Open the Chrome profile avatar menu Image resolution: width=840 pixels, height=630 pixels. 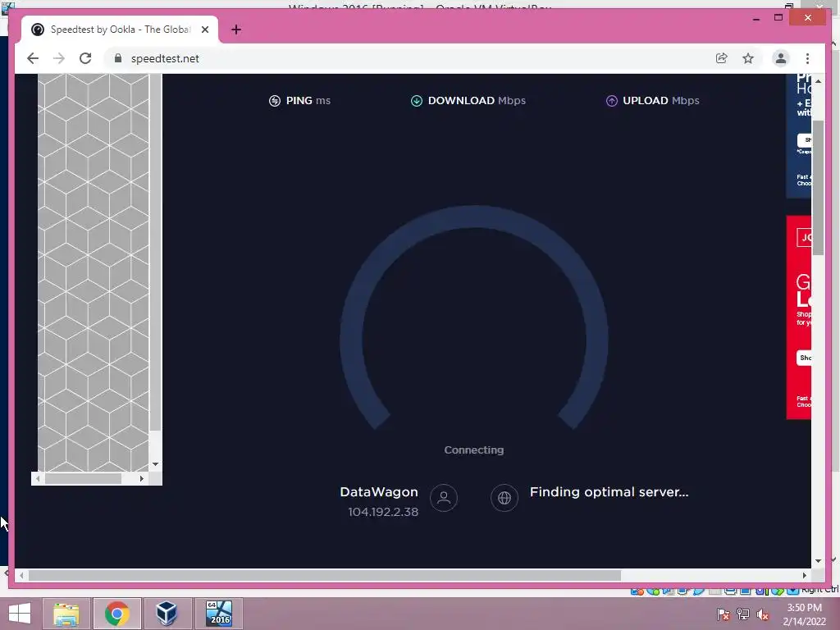point(781,58)
